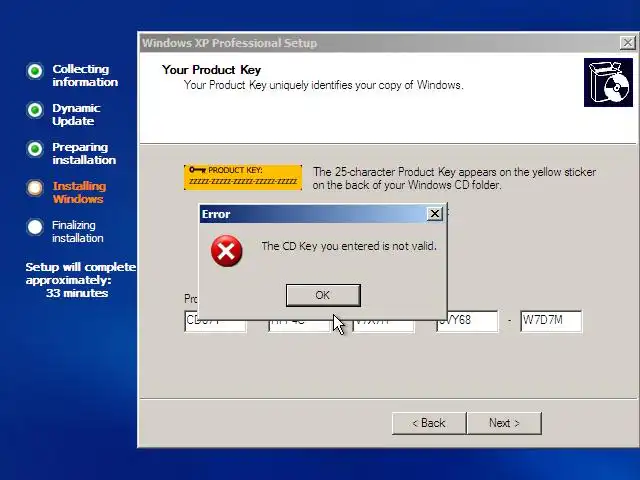The image size is (640, 480).
Task: Click the Collecting information step indicator
Action: [x=35, y=71]
